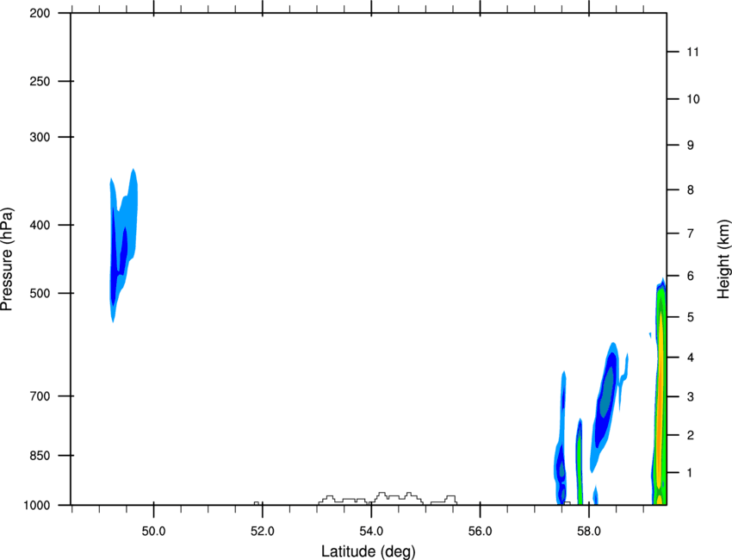
Task: Pick the 5 km height label
Action: (x=691, y=317)
